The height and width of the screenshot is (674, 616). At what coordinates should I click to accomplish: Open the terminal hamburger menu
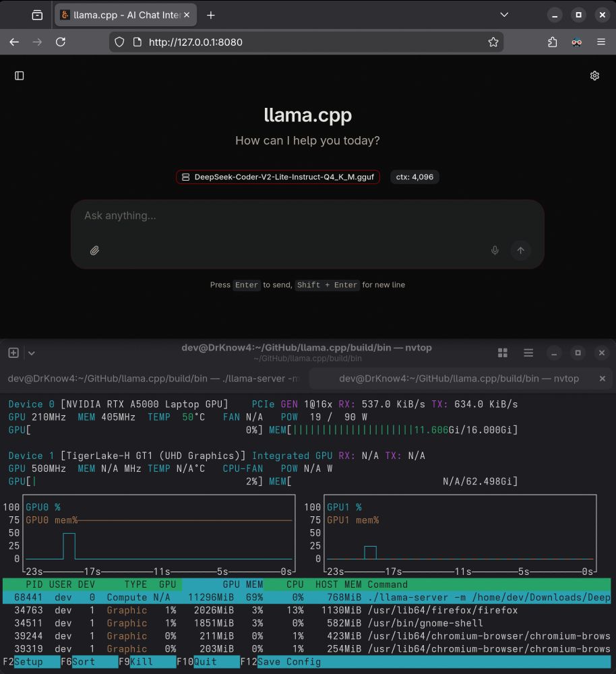[x=528, y=353]
